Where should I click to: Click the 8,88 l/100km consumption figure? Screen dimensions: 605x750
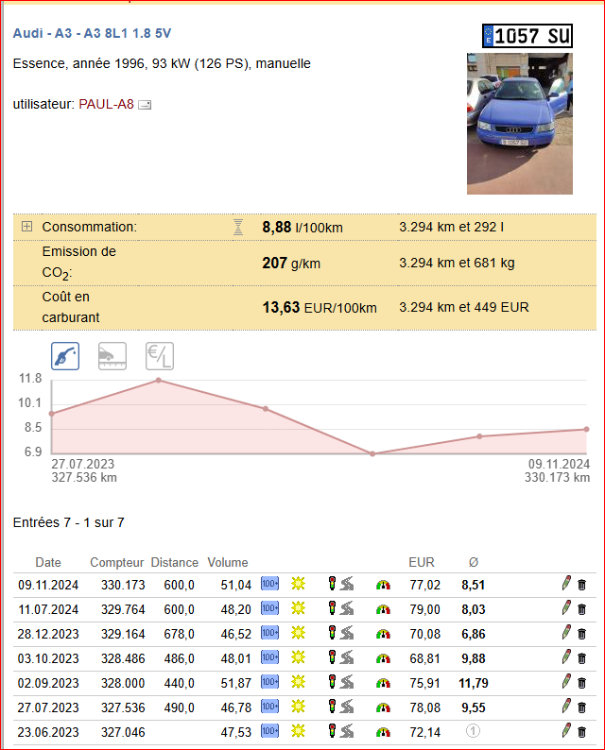[x=302, y=227]
